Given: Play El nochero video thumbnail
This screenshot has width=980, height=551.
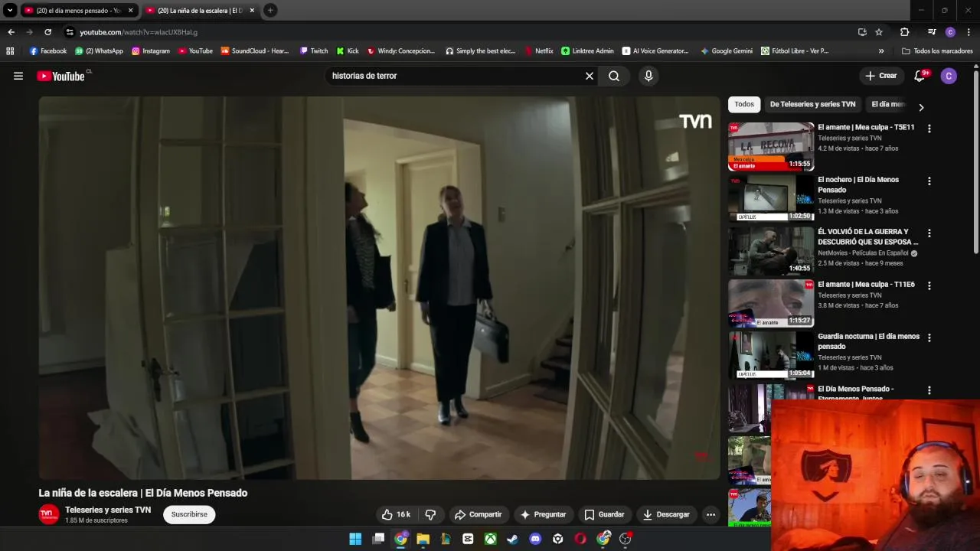Looking at the screenshot, I should (770, 198).
